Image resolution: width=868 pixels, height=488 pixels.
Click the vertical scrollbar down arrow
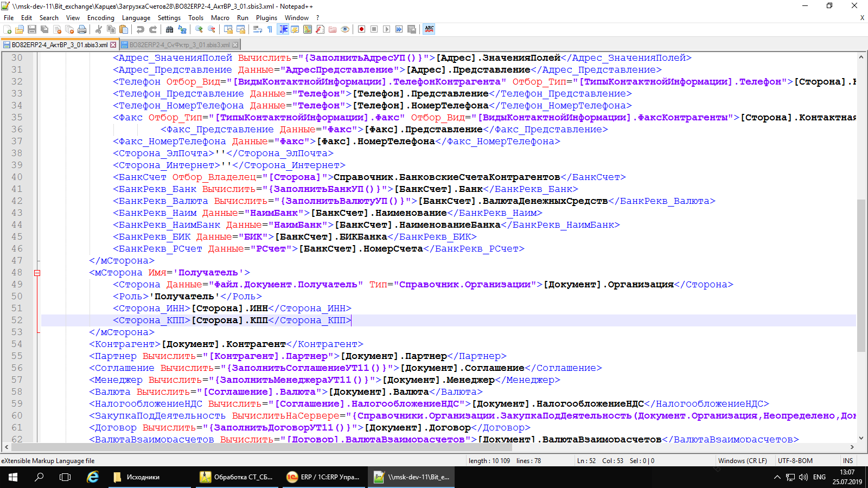click(x=861, y=438)
